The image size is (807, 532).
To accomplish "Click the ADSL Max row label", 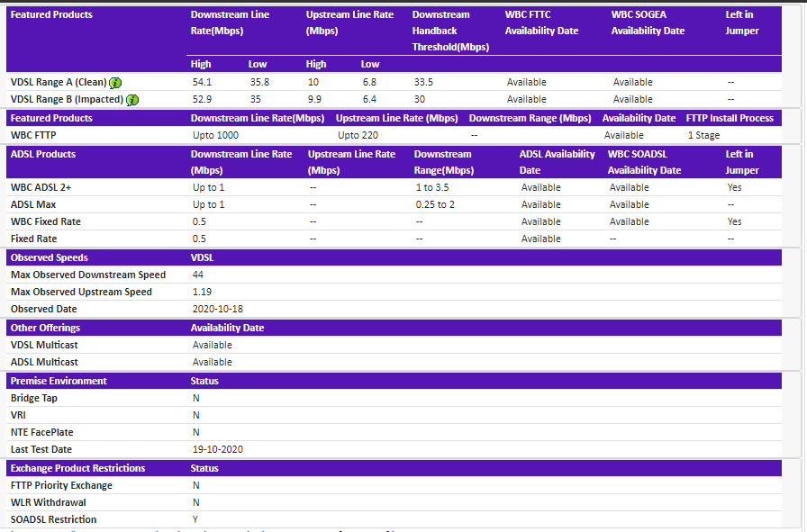I will pos(33,204).
